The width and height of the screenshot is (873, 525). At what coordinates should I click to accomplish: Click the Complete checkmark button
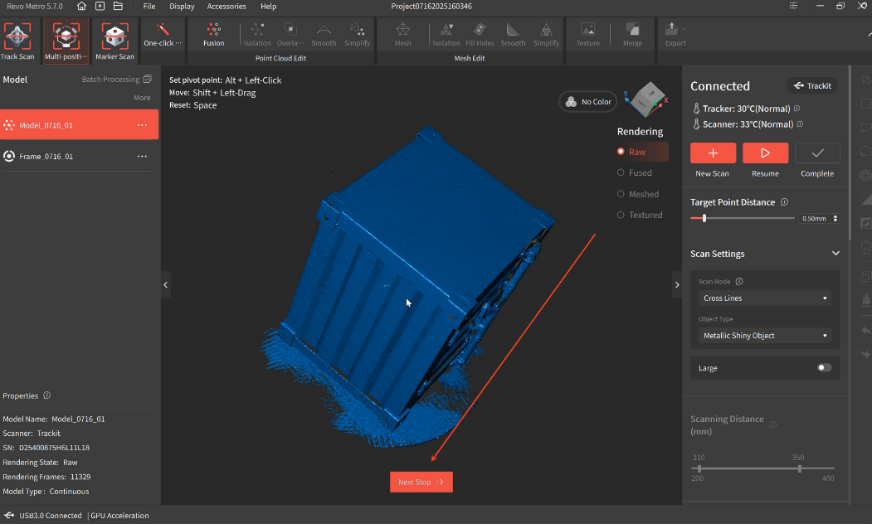click(x=817, y=153)
